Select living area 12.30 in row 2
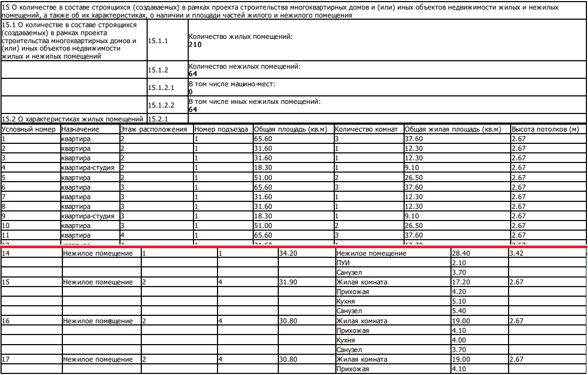588x375 pixels. [413, 149]
